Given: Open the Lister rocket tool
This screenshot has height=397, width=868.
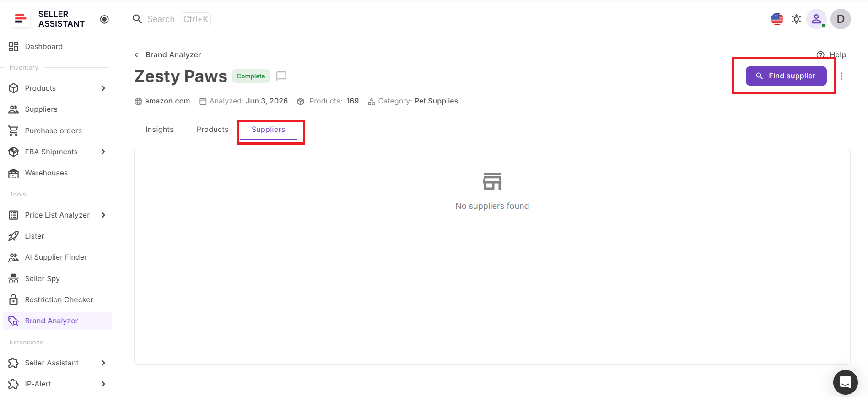Looking at the screenshot, I should [13, 236].
